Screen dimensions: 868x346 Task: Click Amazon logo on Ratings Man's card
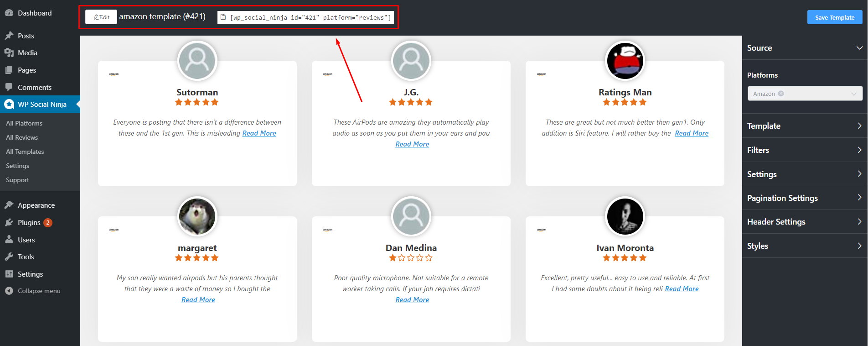pos(542,74)
